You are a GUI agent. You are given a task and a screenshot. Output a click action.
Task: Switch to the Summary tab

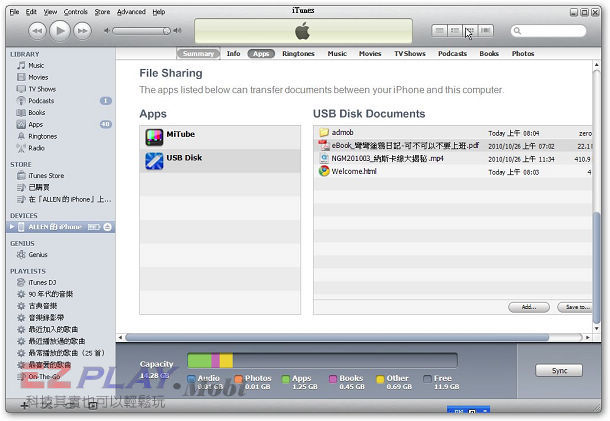click(198, 53)
